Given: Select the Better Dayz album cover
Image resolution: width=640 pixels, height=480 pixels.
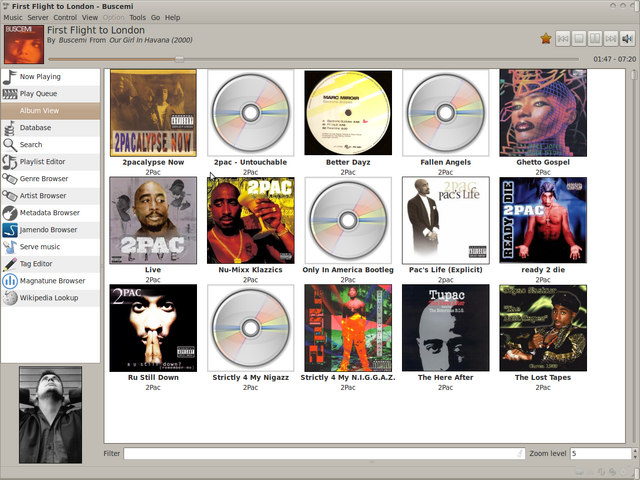Looking at the screenshot, I should tap(348, 113).
